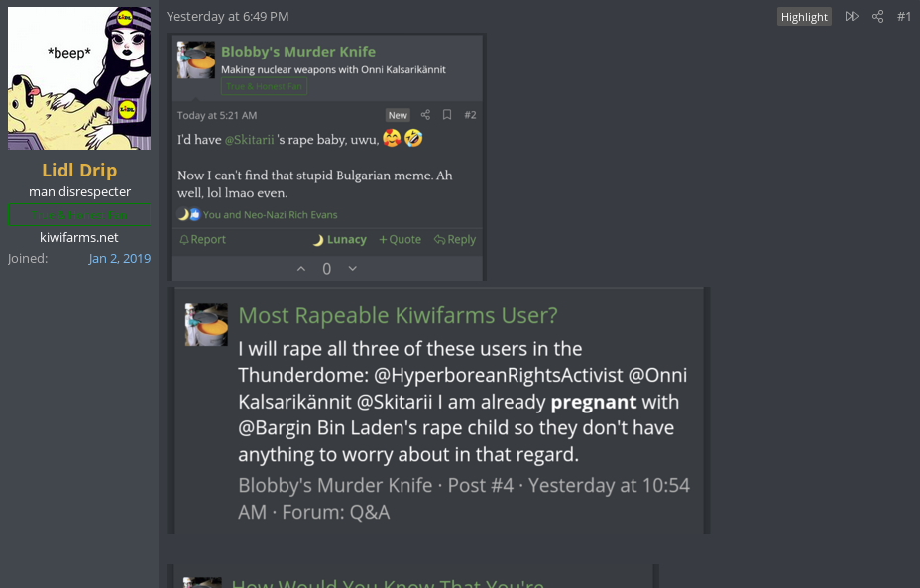The width and height of the screenshot is (920, 588).
Task: Click the share icon beside the New badge
Action: [x=425, y=115]
